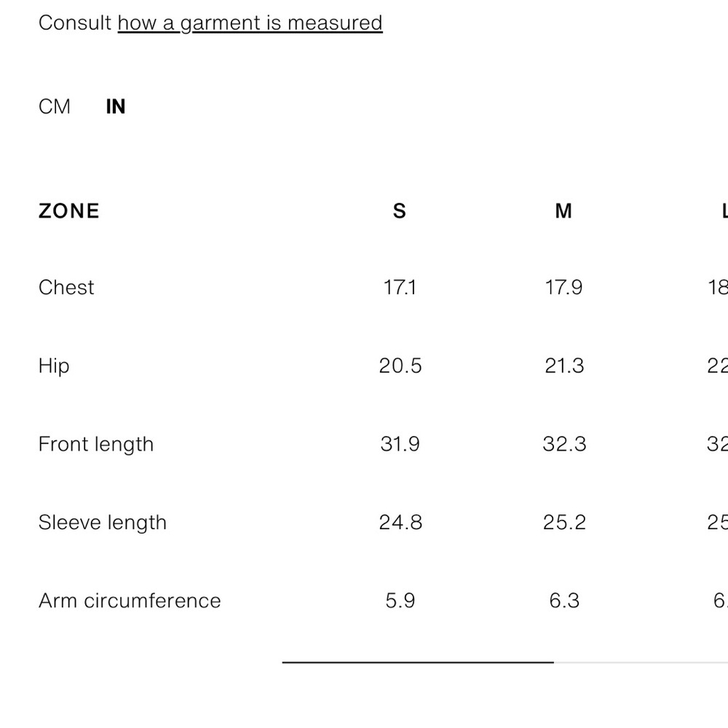
Task: Click the Front length row label
Action: 96,445
